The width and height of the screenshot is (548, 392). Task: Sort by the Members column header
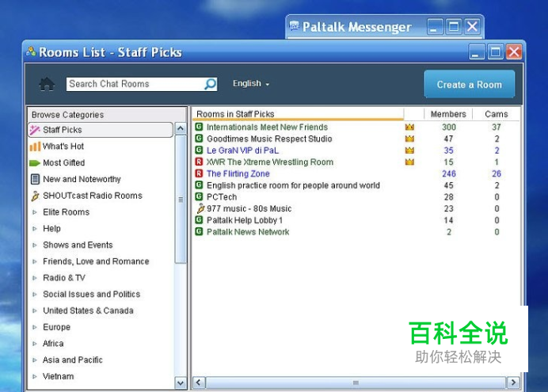(x=448, y=114)
